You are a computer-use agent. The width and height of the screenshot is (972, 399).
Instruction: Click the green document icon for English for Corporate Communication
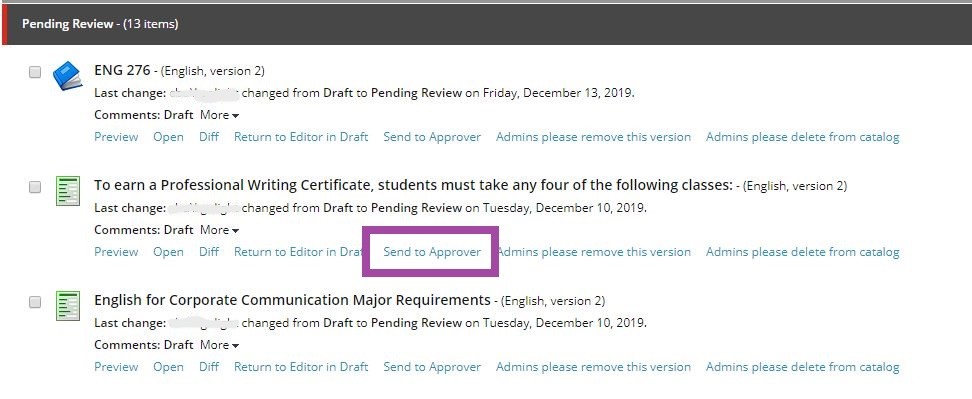pyautogui.click(x=68, y=305)
